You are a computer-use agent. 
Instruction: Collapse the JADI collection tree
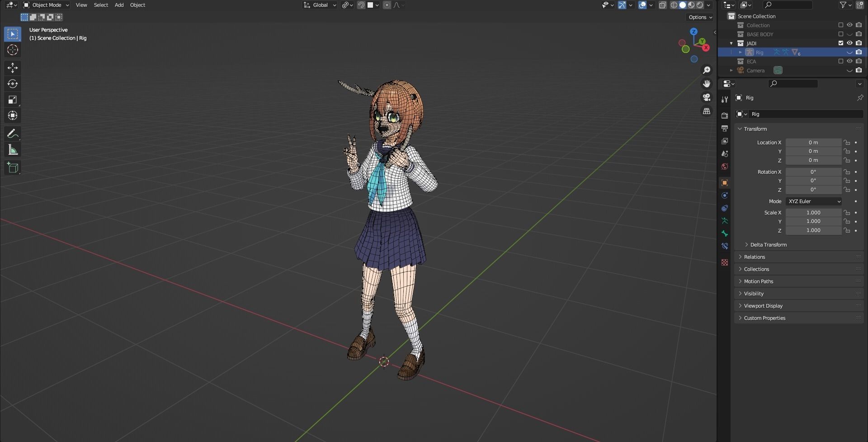tap(731, 43)
